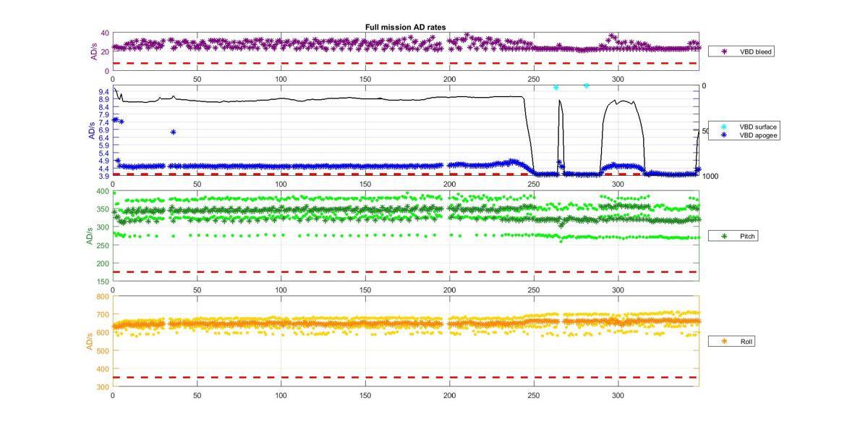Click the orange star marker in Roll legend

724,341
